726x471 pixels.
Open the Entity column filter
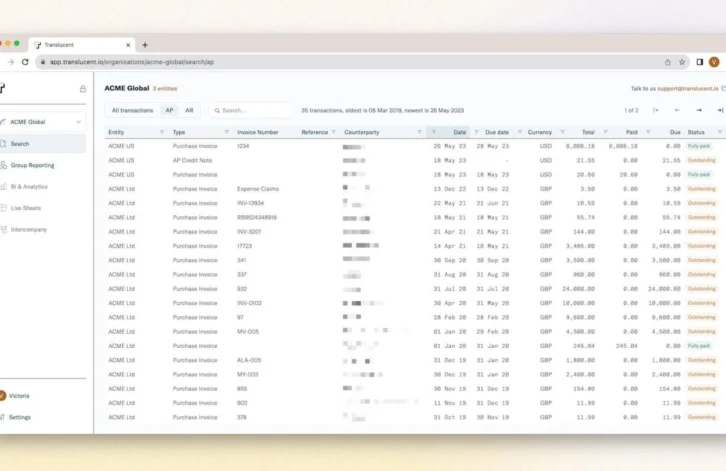[161, 132]
